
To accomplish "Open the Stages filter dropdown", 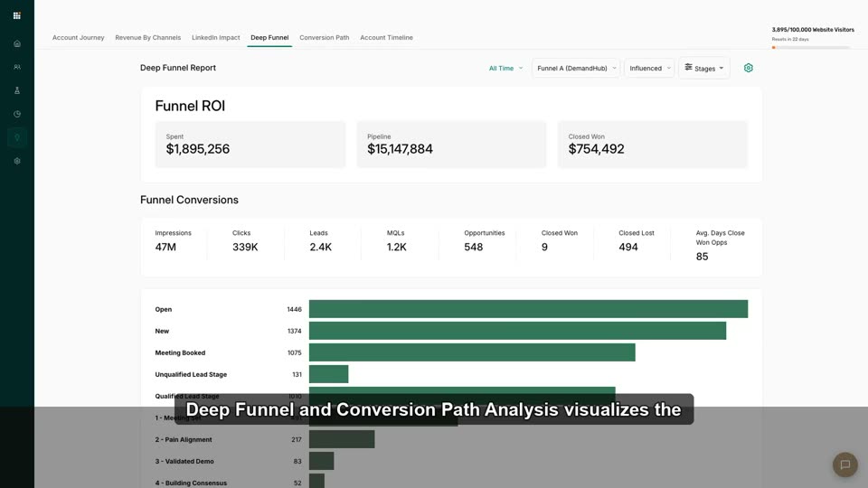I will coord(704,68).
